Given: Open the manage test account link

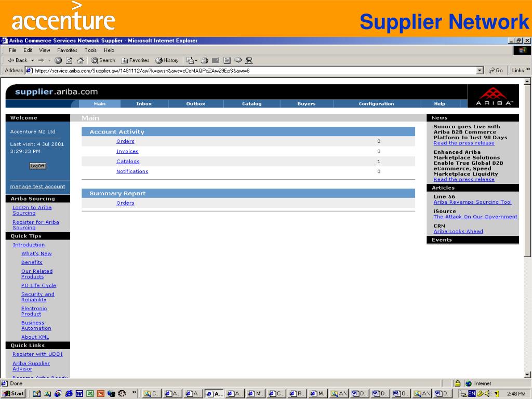Looking at the screenshot, I should click(x=37, y=187).
